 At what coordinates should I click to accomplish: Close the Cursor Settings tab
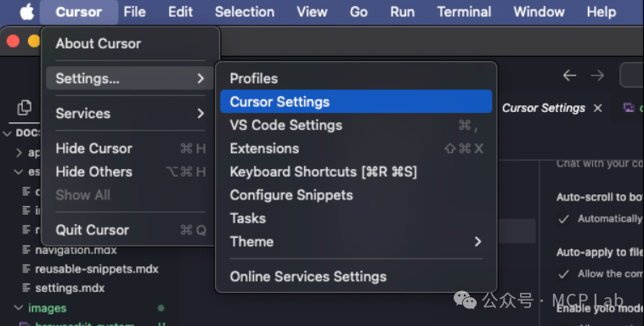(597, 108)
